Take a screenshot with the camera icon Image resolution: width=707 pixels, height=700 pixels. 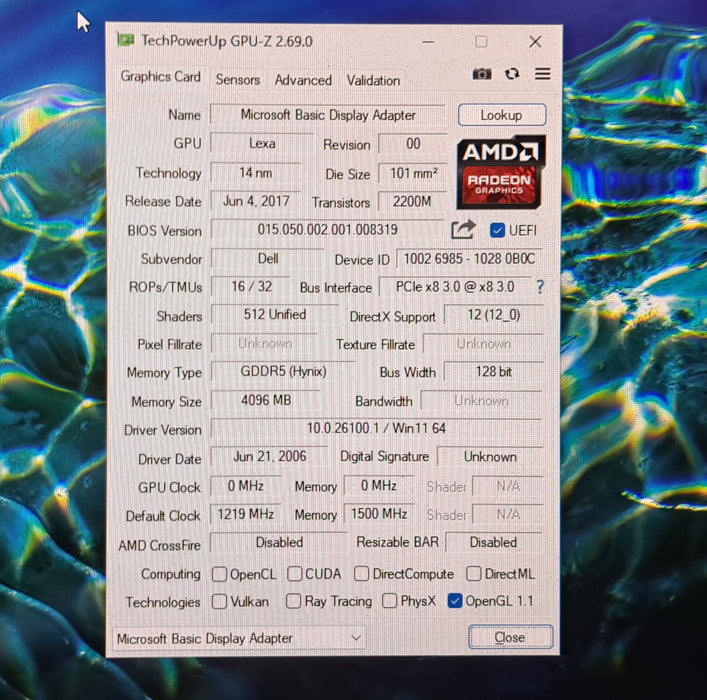pos(482,74)
